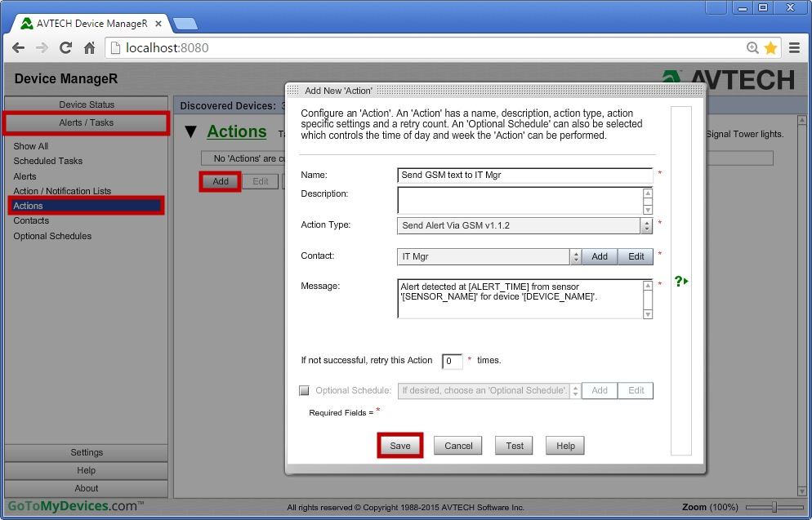Viewport: 812px width, 520px height.
Task: Open the Contact selection dropdown
Action: tap(575, 256)
